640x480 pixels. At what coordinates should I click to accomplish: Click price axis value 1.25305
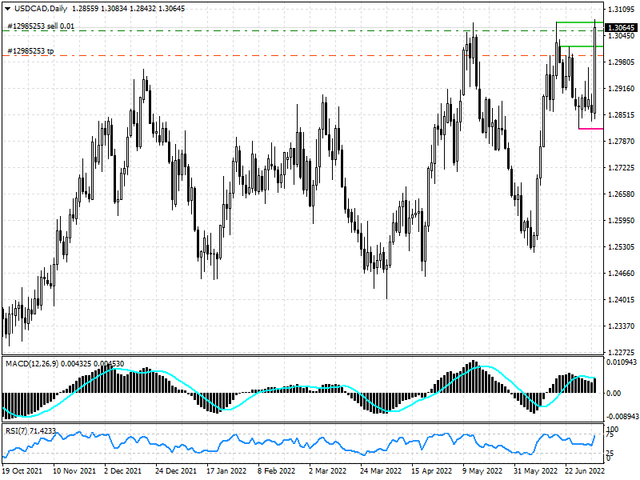pyautogui.click(x=621, y=247)
